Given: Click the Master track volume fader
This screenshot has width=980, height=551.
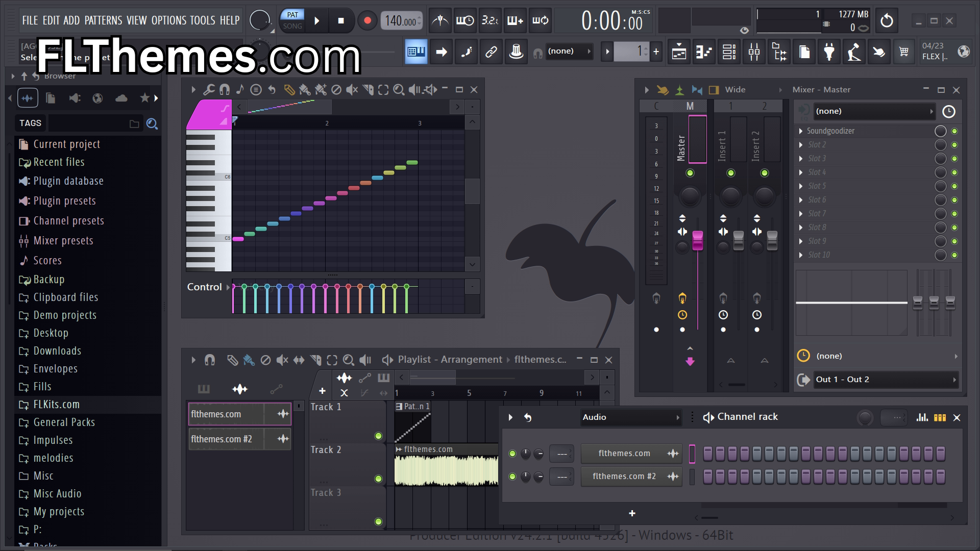Looking at the screenshot, I should (697, 240).
